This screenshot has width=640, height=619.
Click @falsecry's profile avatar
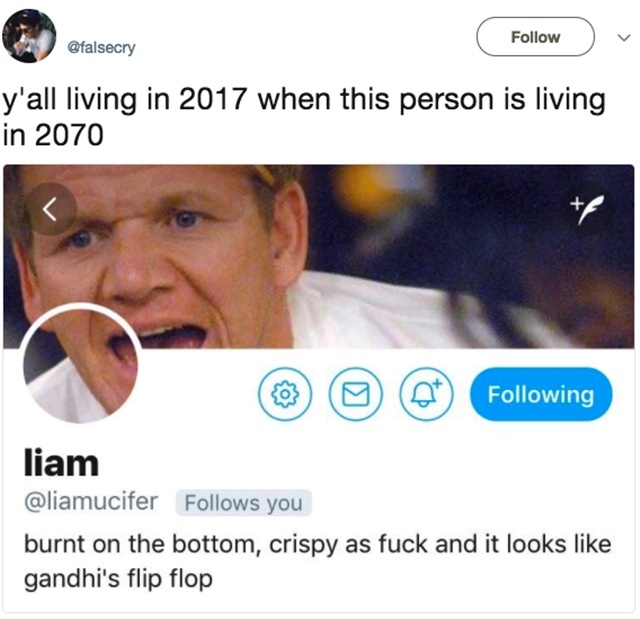[29, 36]
